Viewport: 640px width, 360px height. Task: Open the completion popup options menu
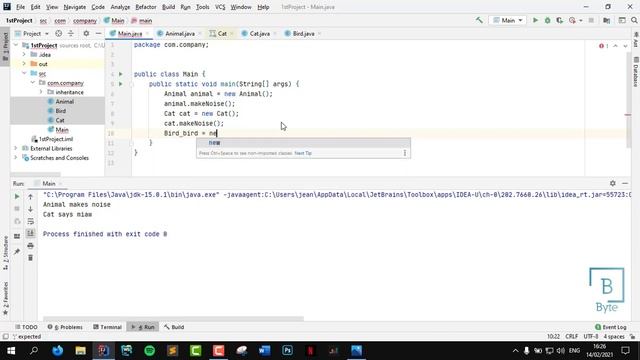pyautogui.click(x=404, y=153)
